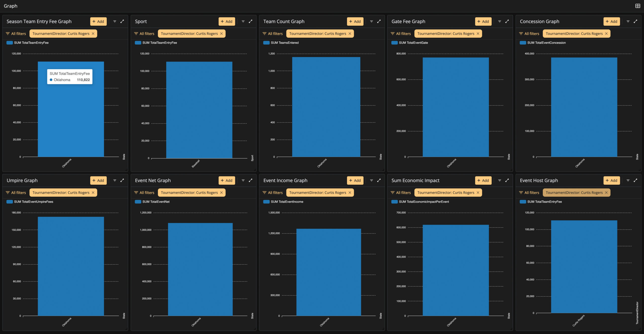Expand Concession Graph fullscreen
The width and height of the screenshot is (644, 334).
click(635, 21)
